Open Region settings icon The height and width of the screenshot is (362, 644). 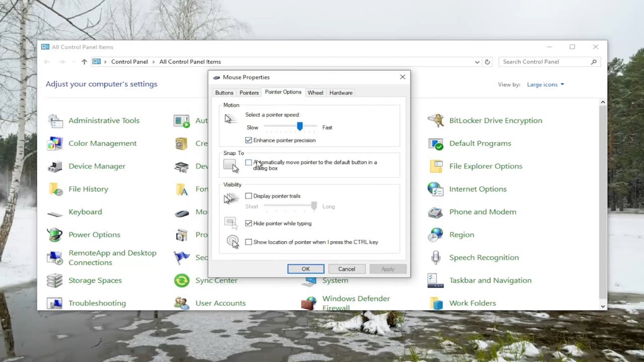[436, 235]
